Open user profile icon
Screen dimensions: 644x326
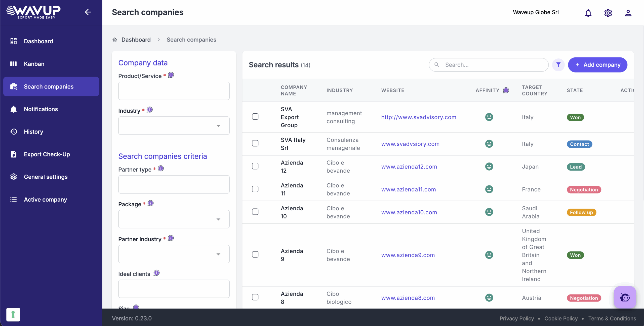coord(628,13)
